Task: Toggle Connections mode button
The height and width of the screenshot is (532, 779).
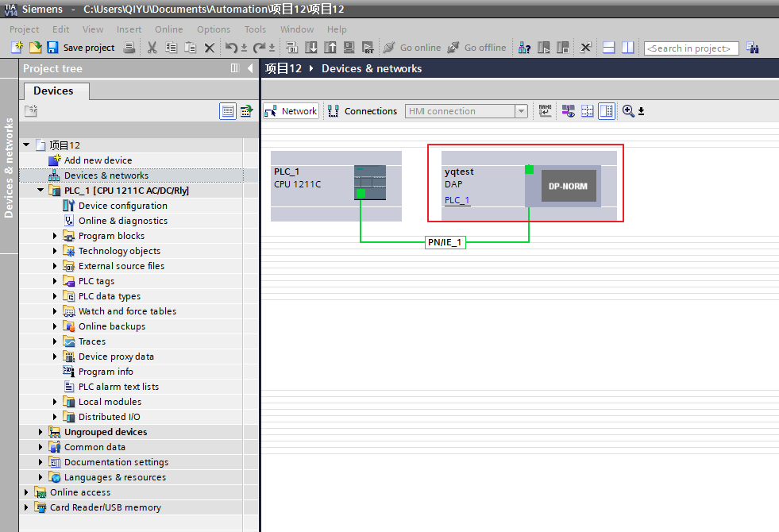Action: 363,111
